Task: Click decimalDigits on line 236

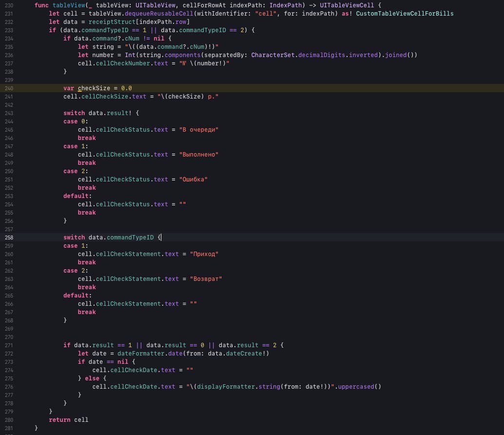Action: pos(321,55)
